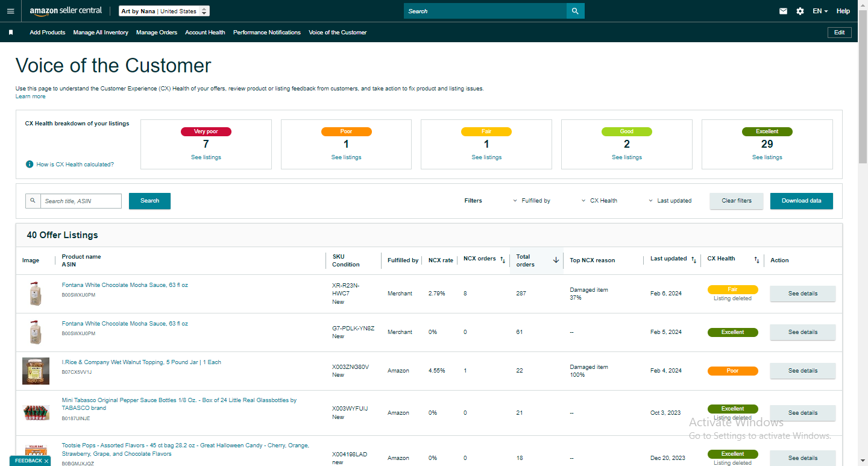The height and width of the screenshot is (466, 868).
Task: See listings under Poor
Action: coord(347,157)
